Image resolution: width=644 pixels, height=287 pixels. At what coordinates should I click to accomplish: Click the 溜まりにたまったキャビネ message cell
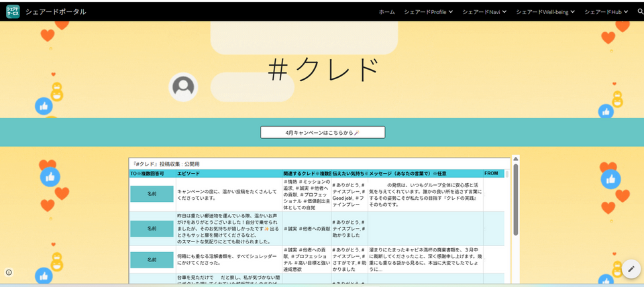coord(425,260)
